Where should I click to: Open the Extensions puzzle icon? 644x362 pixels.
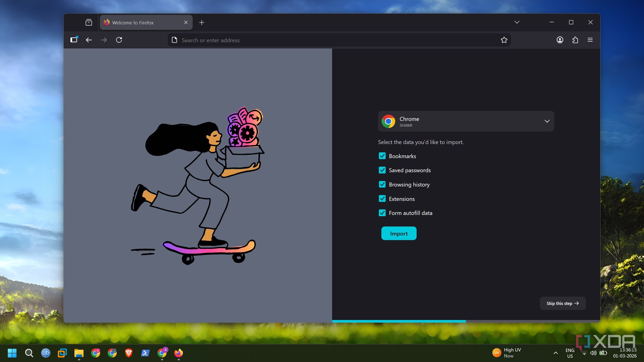(x=575, y=40)
